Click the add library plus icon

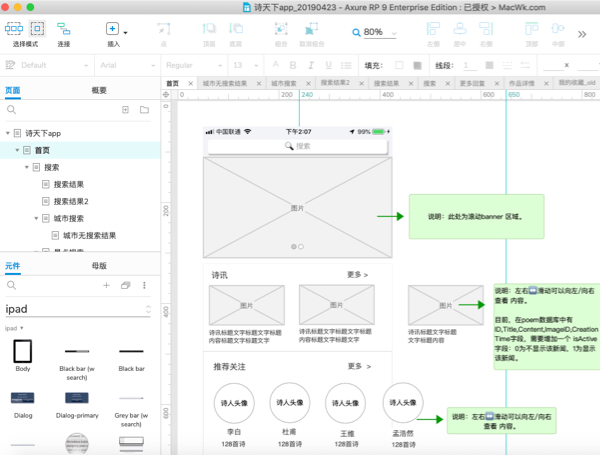pyautogui.click(x=107, y=285)
